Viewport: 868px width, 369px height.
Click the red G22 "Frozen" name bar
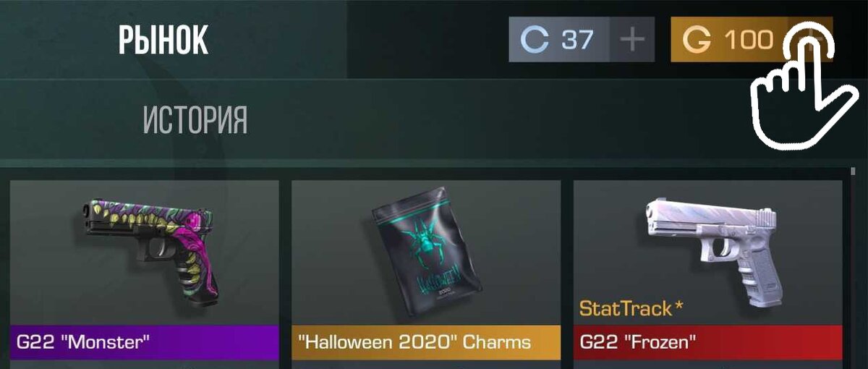tap(708, 342)
